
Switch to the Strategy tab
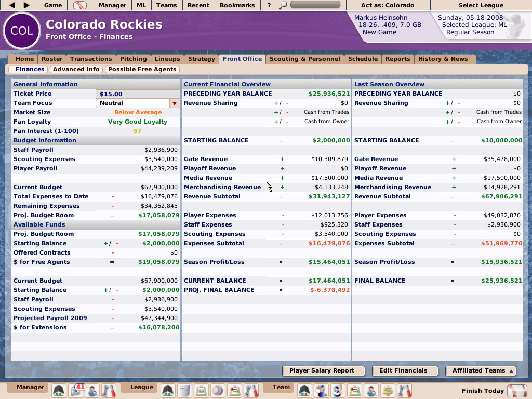click(x=202, y=59)
